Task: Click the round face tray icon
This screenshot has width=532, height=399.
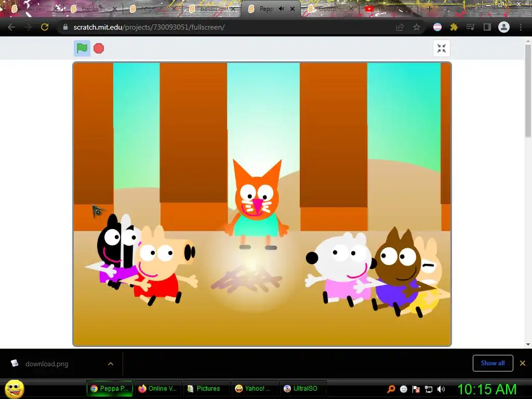Action: [403, 389]
